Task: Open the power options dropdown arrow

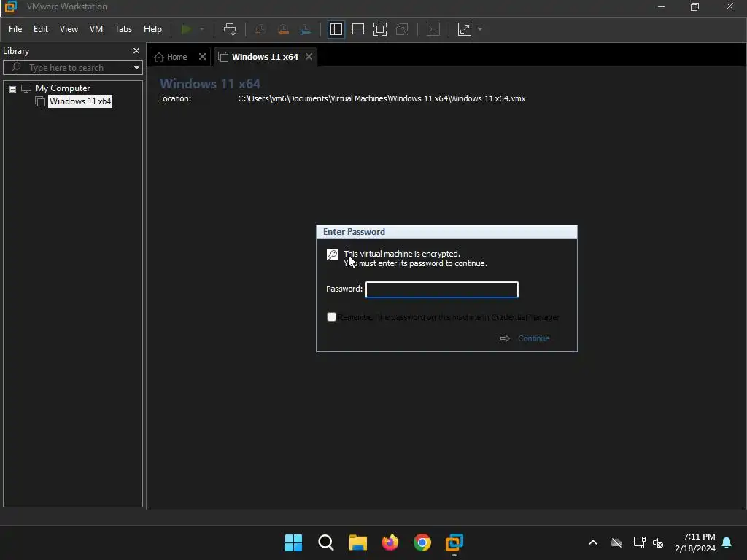Action: tap(202, 29)
